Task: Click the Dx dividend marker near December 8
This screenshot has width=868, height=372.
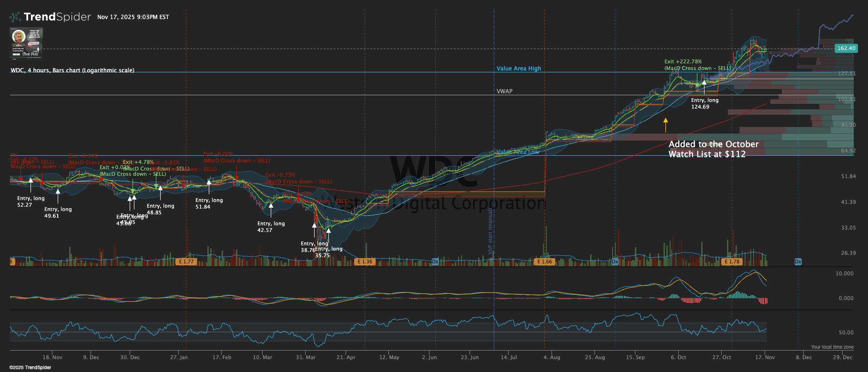Action: (798, 261)
